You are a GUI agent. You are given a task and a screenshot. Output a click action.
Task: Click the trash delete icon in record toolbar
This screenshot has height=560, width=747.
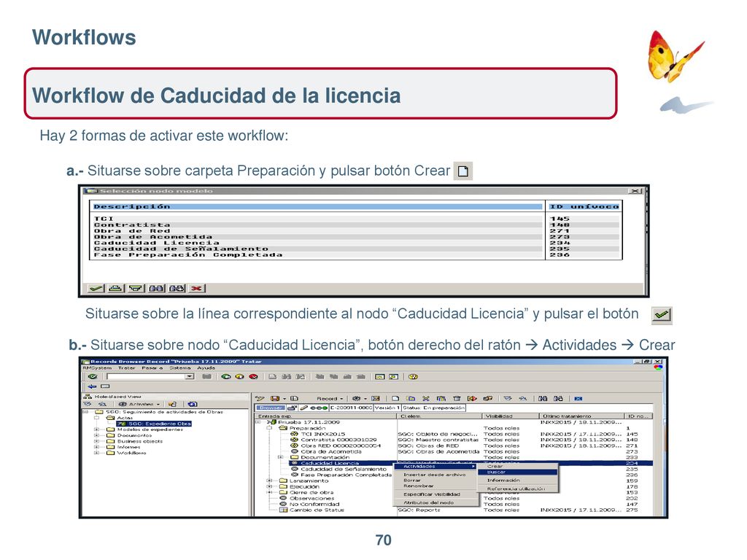point(457,399)
